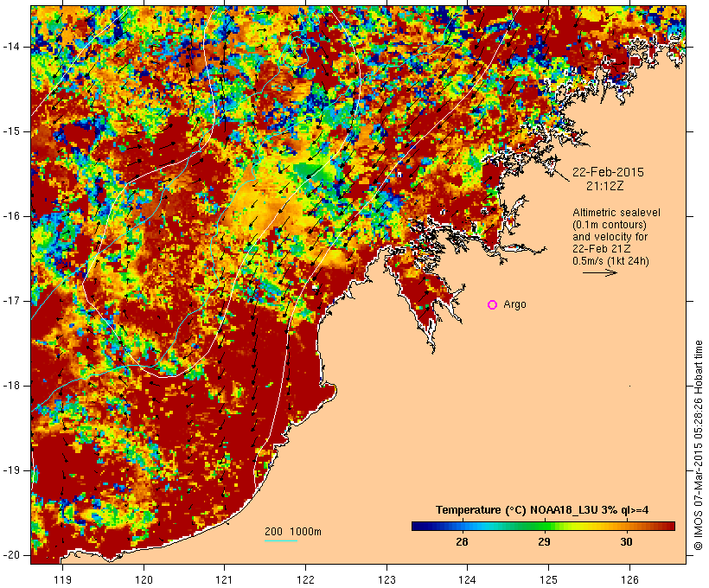Screen dimensions: 709x588
Task: Click latitude axis label '-18'
Action: coord(10,386)
